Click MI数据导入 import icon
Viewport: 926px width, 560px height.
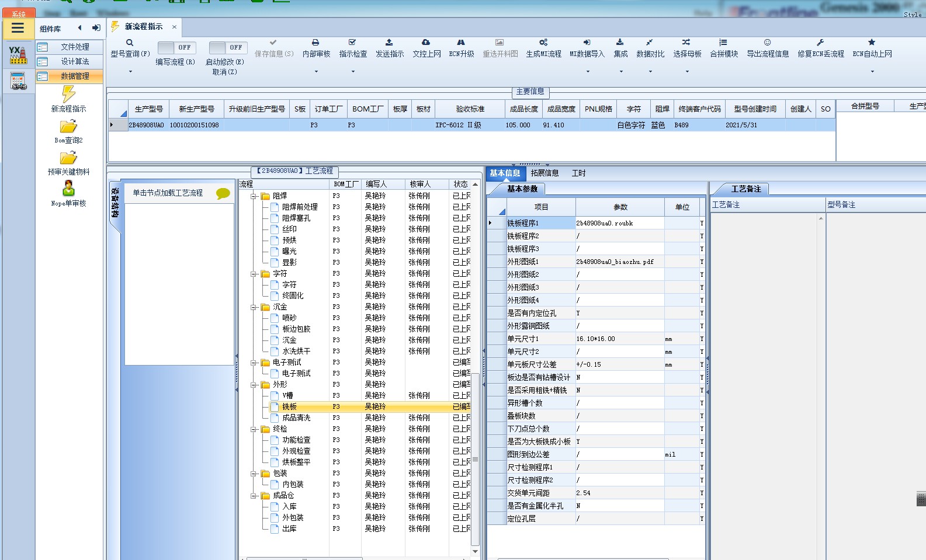(x=587, y=43)
